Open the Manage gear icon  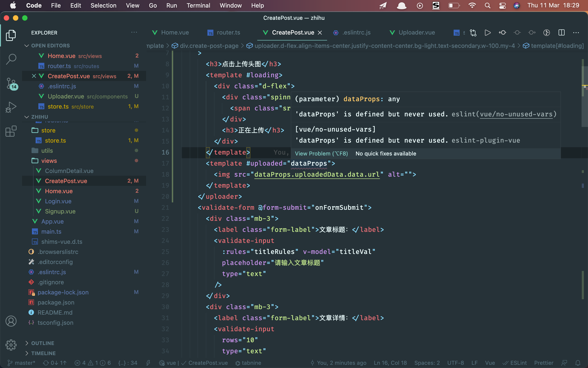[11, 345]
